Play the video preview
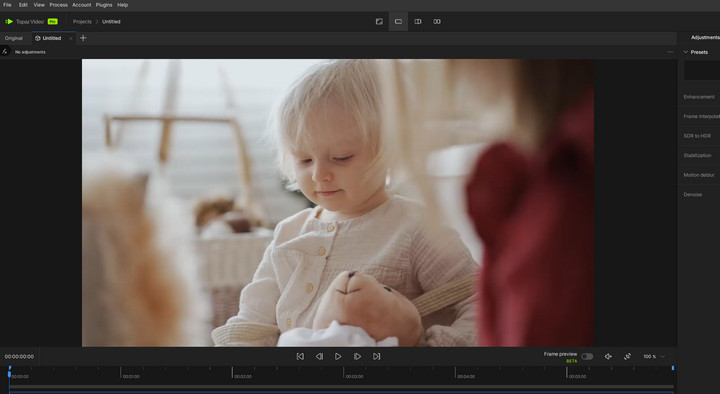This screenshot has height=394, width=720. click(338, 356)
